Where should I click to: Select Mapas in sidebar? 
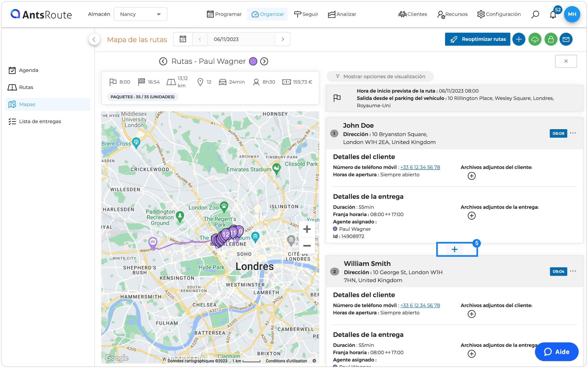(x=48, y=104)
